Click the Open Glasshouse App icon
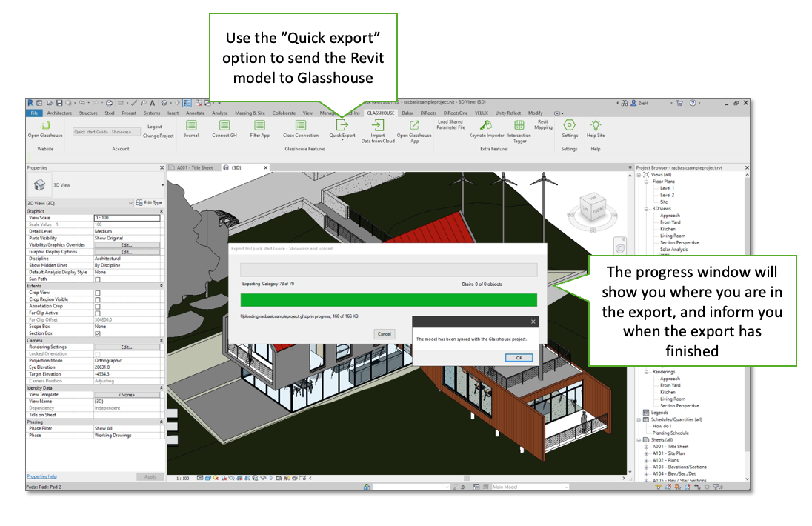The height and width of the screenshot is (526, 812). (414, 125)
